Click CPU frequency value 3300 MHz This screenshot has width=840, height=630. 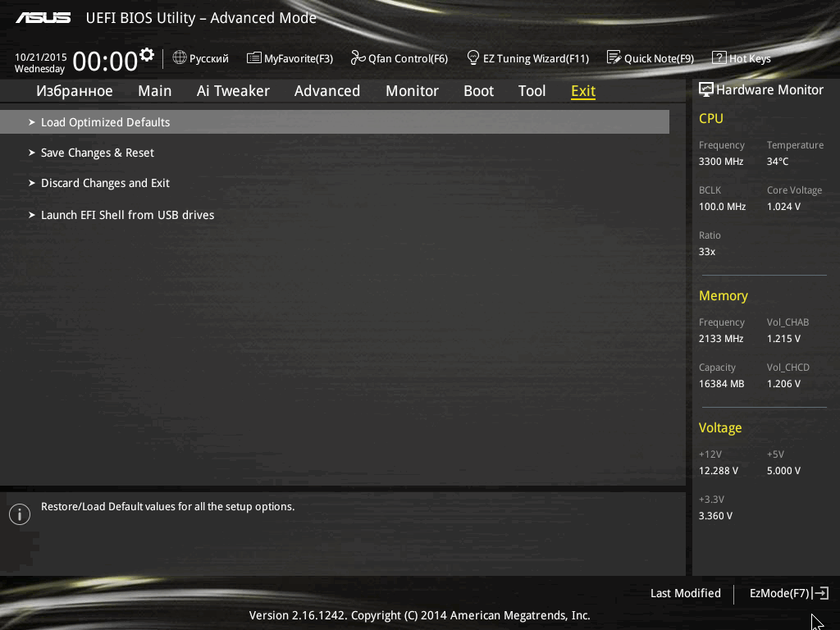point(721,162)
